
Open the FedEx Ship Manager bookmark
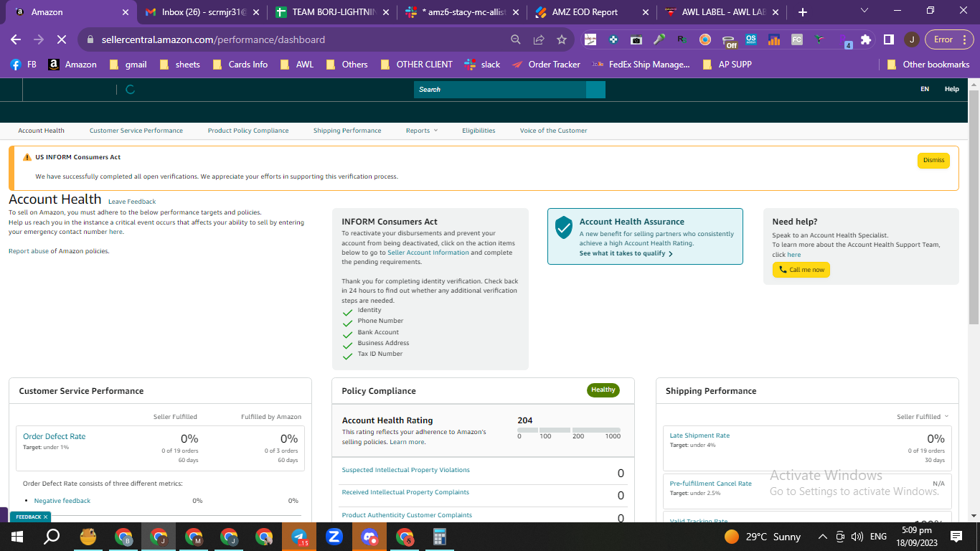tap(641, 64)
